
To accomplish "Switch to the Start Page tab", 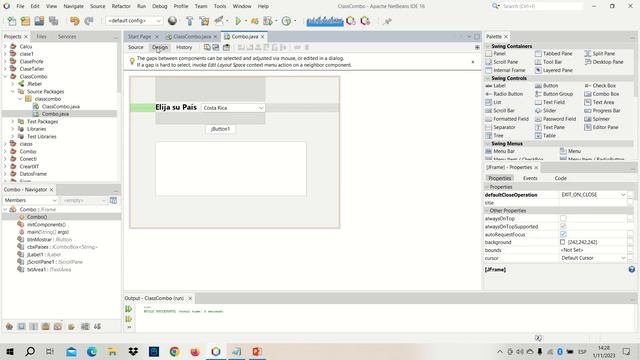I will [x=139, y=36].
